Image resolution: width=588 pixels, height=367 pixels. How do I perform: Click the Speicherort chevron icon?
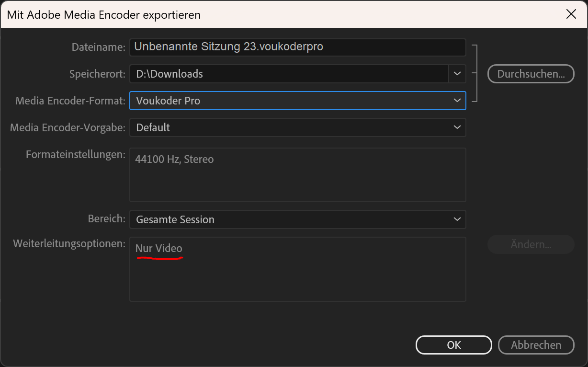tap(457, 74)
